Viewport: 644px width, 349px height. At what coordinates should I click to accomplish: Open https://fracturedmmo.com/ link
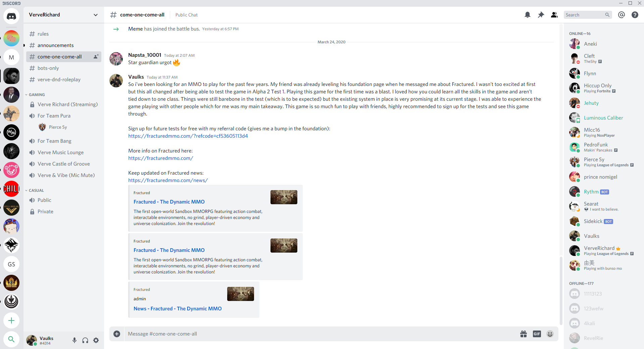[x=160, y=158]
